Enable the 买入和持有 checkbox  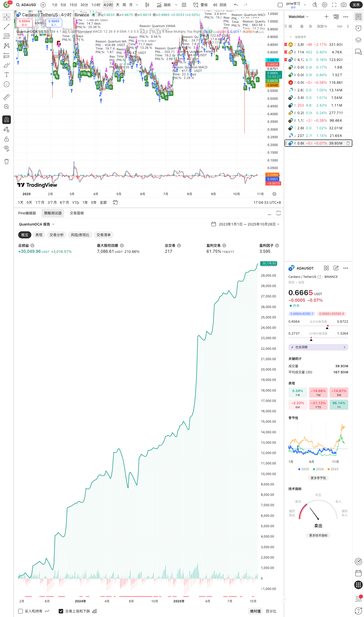pyautogui.click(x=21, y=611)
